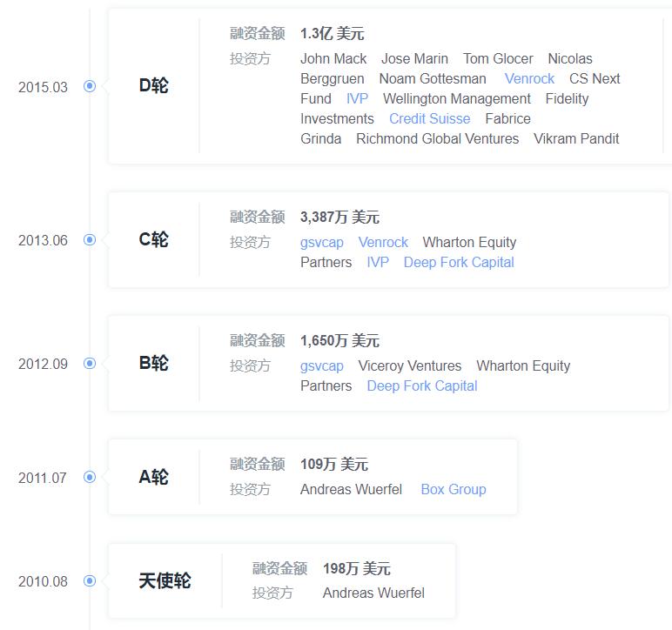Screen dimensions: 672x630
Task: Click the 2012.09 timeline dot marker
Action: coord(90,364)
